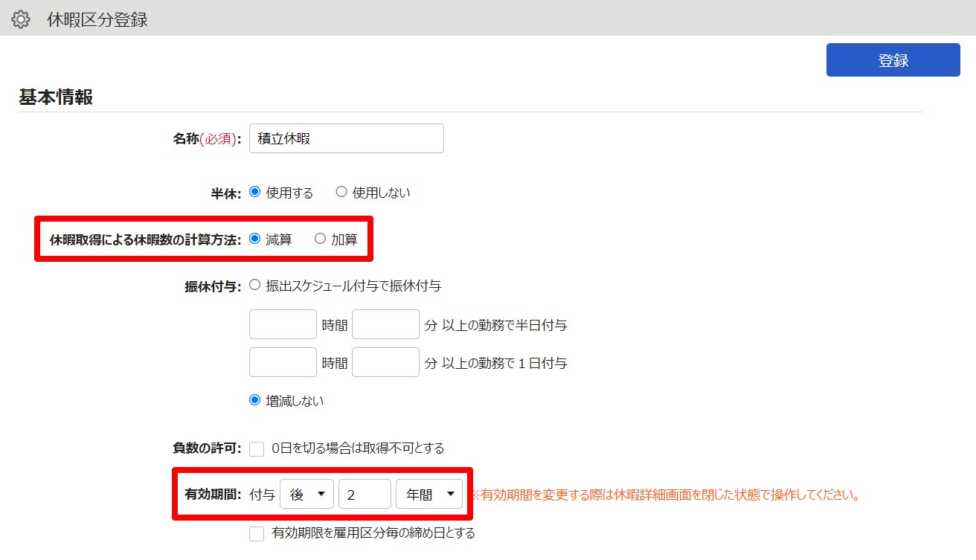Click hours field for 1日付与 row

pos(283,362)
